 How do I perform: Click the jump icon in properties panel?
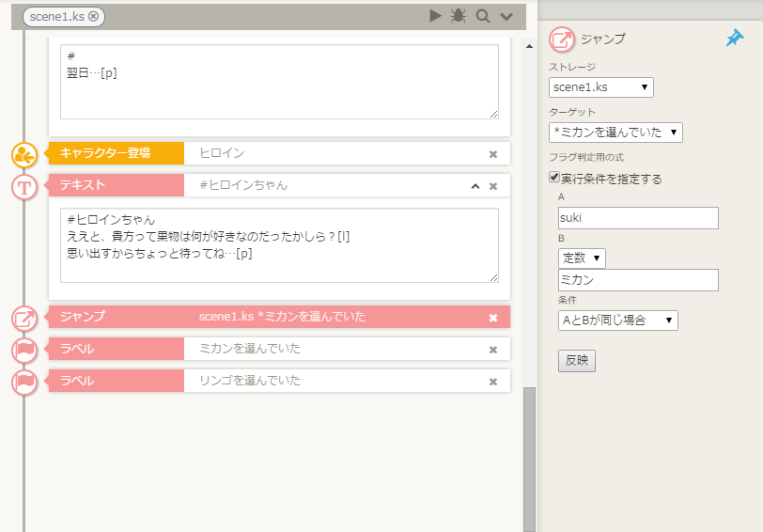562,39
